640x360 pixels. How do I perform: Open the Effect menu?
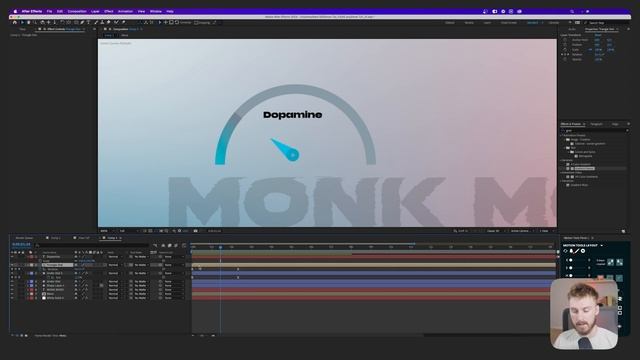pyautogui.click(x=109, y=11)
